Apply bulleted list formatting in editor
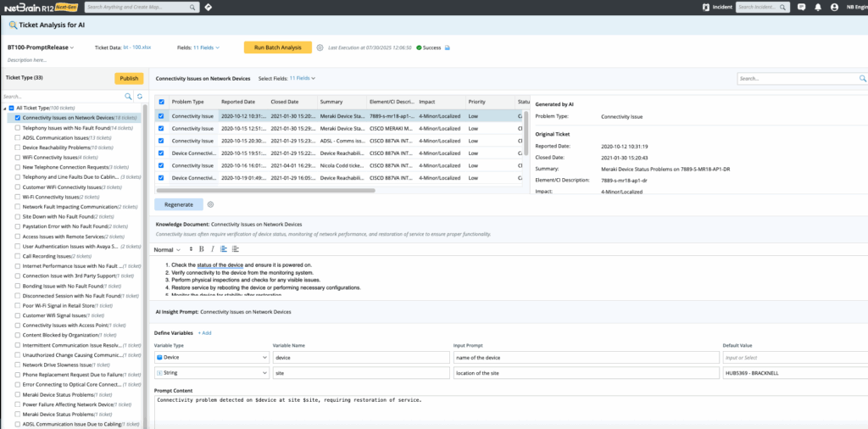 click(x=235, y=249)
